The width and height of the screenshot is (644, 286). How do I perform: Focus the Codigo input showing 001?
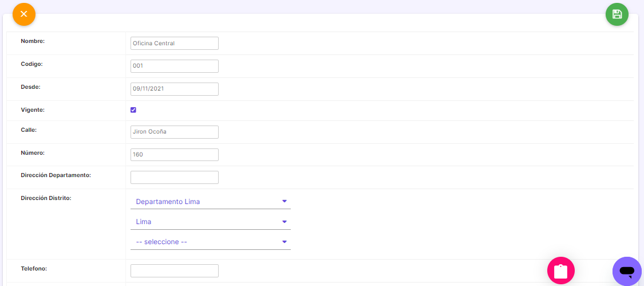click(175, 66)
